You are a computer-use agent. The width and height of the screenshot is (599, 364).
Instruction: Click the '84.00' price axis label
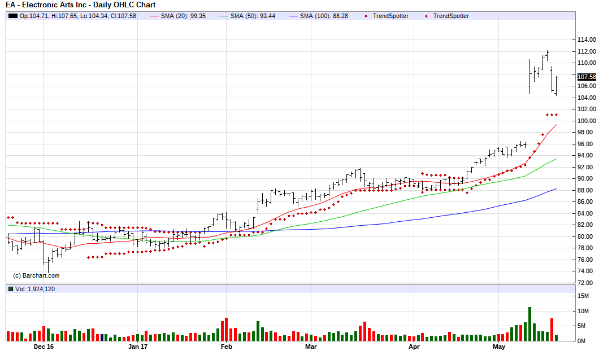point(587,213)
